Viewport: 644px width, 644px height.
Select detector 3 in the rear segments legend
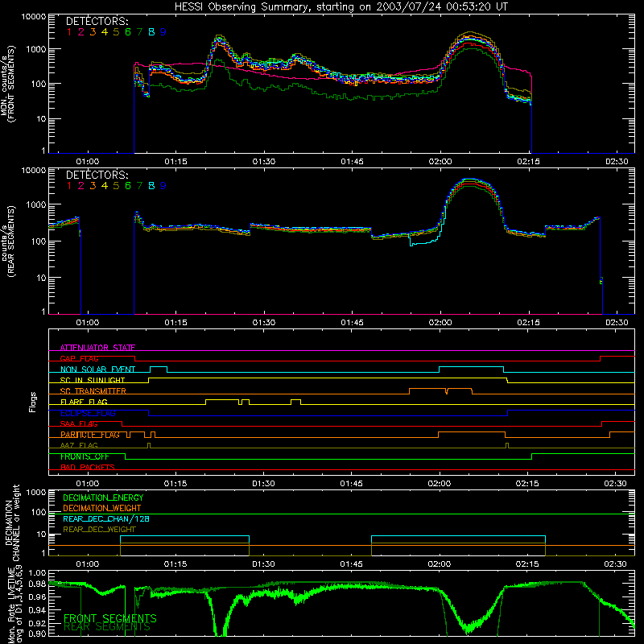[x=93, y=186]
